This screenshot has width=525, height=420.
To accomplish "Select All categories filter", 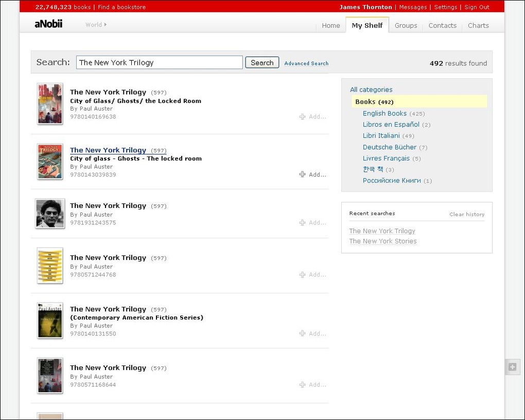I will pos(371,90).
